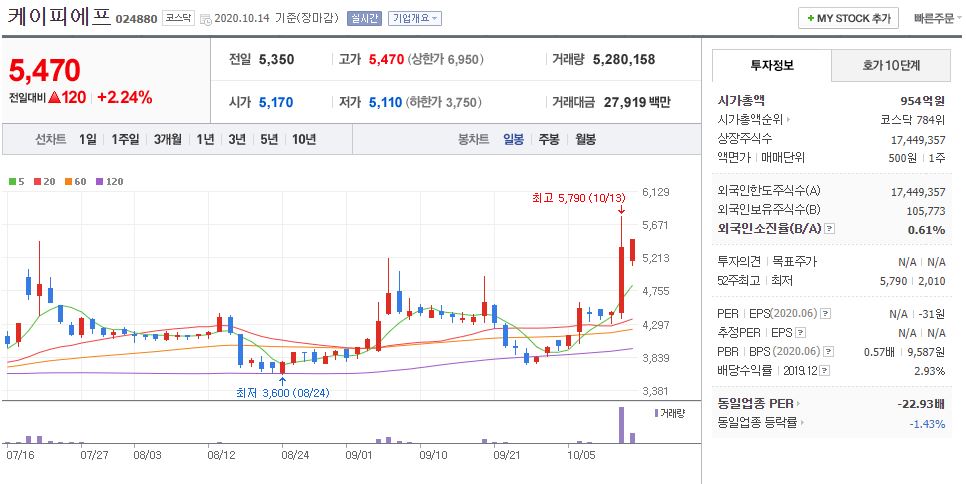Click the tall purple volume bar for 10/13
This screenshot has height=484, width=966.
621,425
